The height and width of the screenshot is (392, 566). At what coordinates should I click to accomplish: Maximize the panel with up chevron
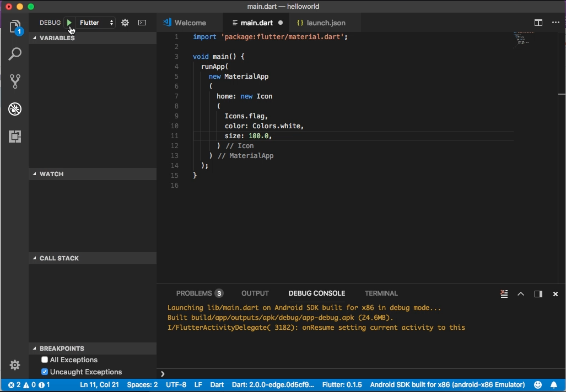pos(520,293)
